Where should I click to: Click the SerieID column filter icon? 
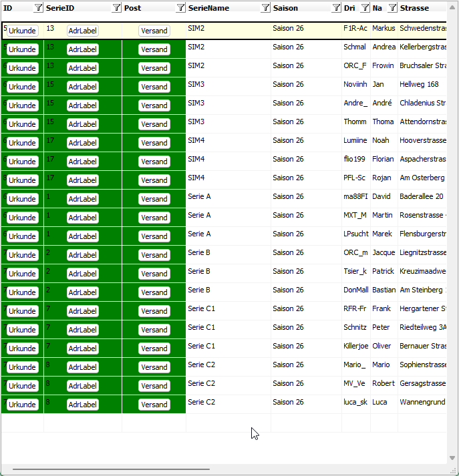(117, 8)
